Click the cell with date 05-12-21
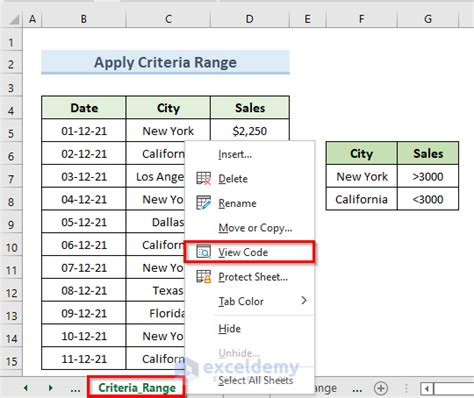 click(x=84, y=222)
